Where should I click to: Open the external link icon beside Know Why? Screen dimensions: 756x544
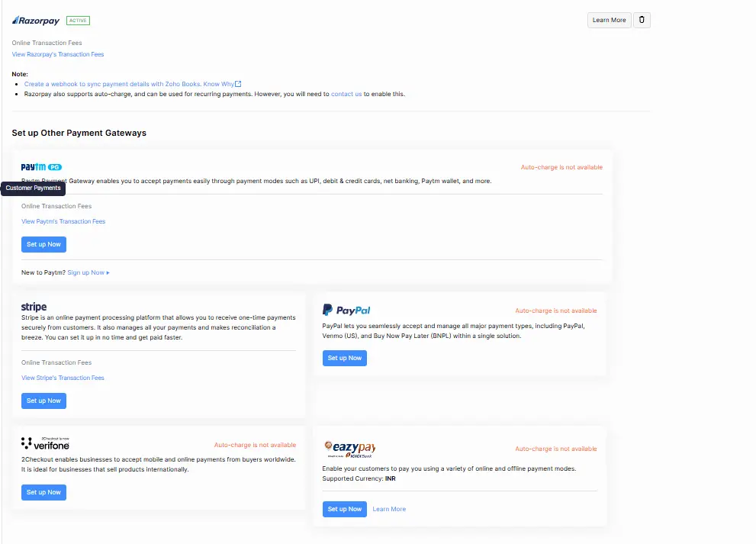pos(238,84)
